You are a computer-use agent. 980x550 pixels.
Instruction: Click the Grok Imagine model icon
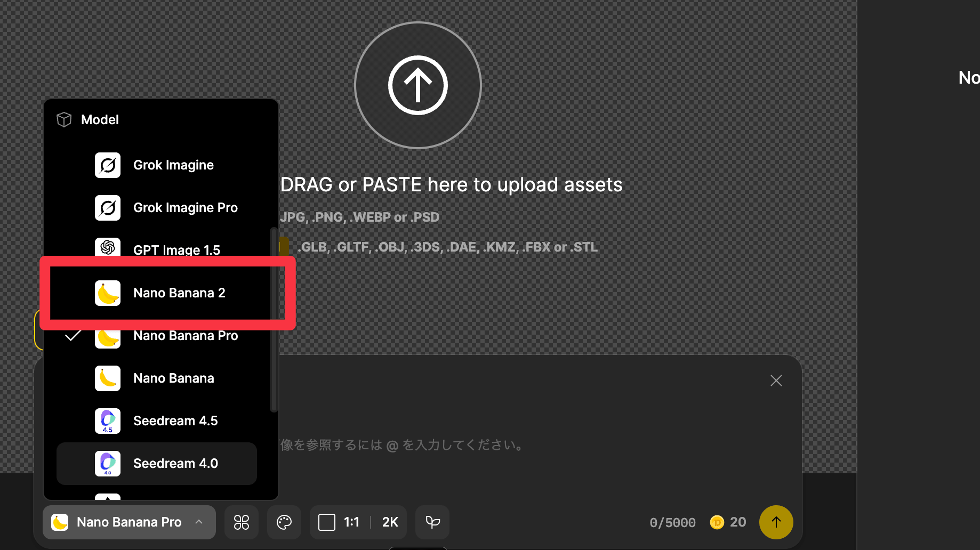coord(108,165)
